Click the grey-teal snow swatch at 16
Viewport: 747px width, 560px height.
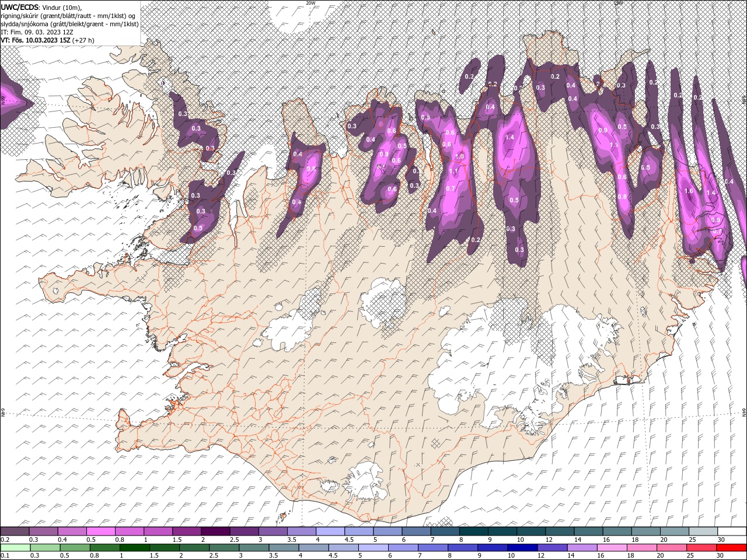pyautogui.click(x=617, y=531)
